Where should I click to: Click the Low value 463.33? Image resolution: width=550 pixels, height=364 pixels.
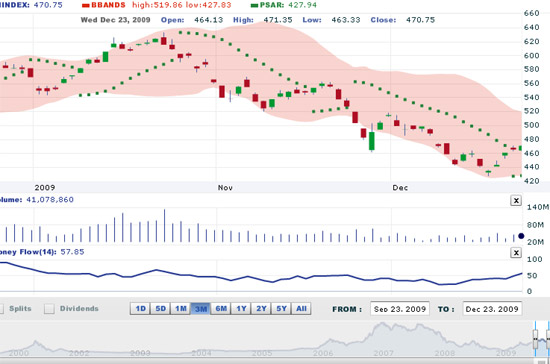(346, 20)
